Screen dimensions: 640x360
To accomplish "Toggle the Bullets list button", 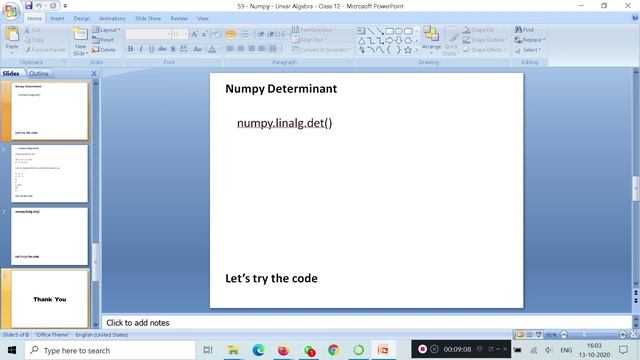I will [x=231, y=34].
